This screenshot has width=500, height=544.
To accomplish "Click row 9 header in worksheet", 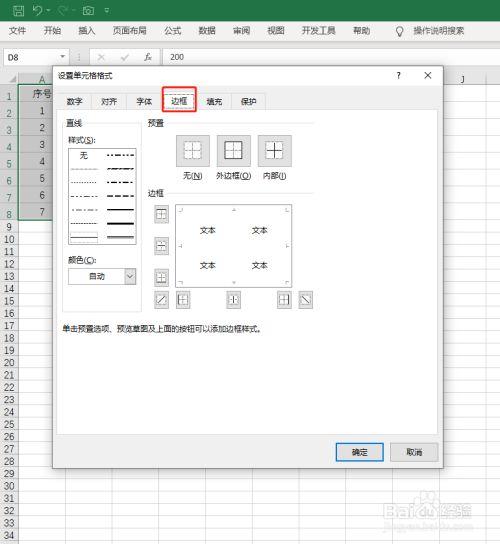I will click(x=9, y=227).
